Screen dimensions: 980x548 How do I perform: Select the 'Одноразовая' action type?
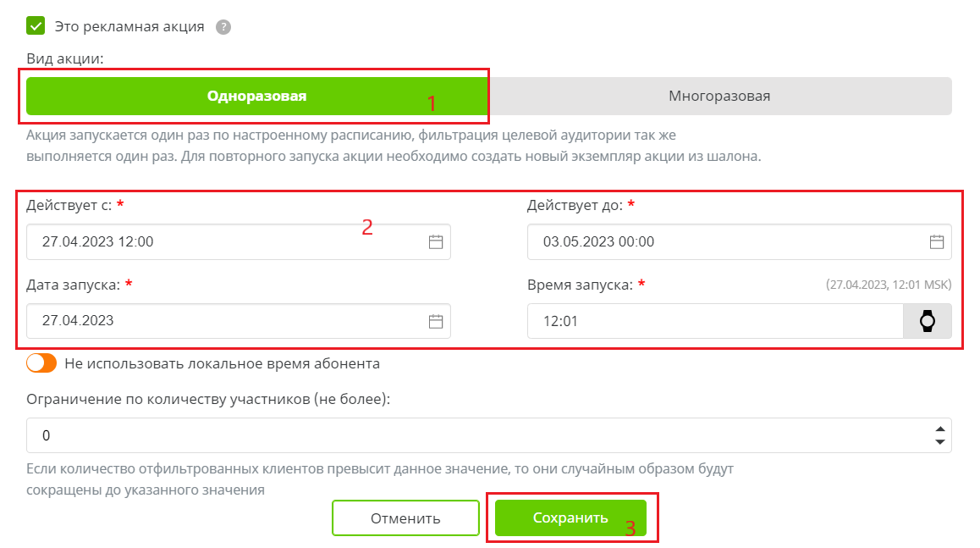pos(256,97)
